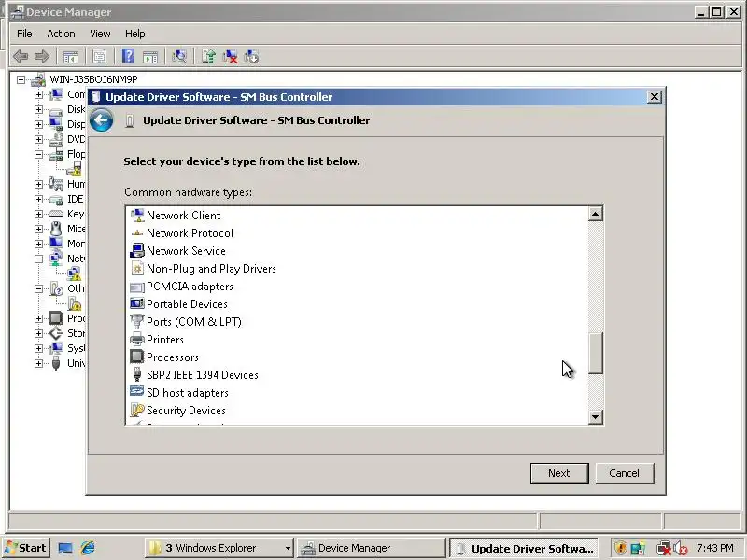Click the Show Desktop quick launch icon
This screenshot has height=560, width=747.
(x=65, y=548)
